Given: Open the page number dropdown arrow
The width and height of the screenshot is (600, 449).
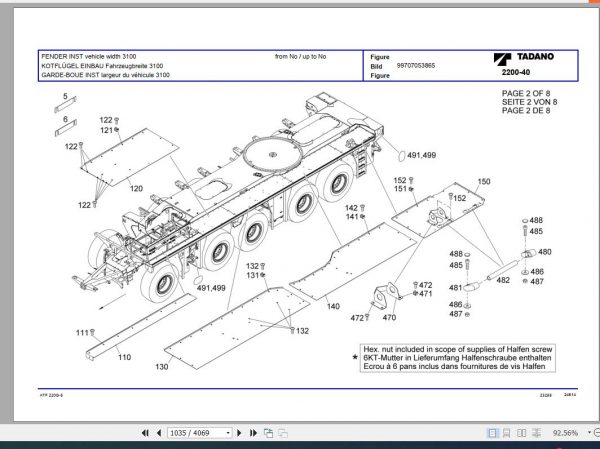Looking at the screenshot, I should click(228, 433).
